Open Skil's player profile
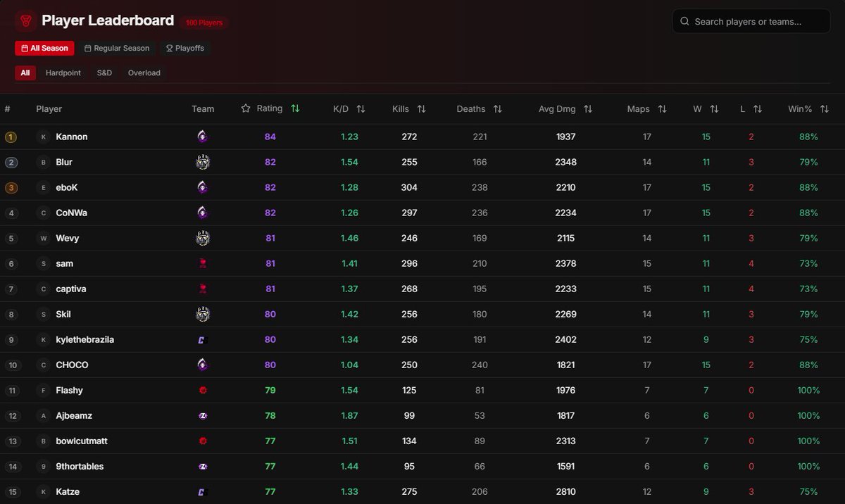Image resolution: width=845 pixels, height=504 pixels. point(63,314)
